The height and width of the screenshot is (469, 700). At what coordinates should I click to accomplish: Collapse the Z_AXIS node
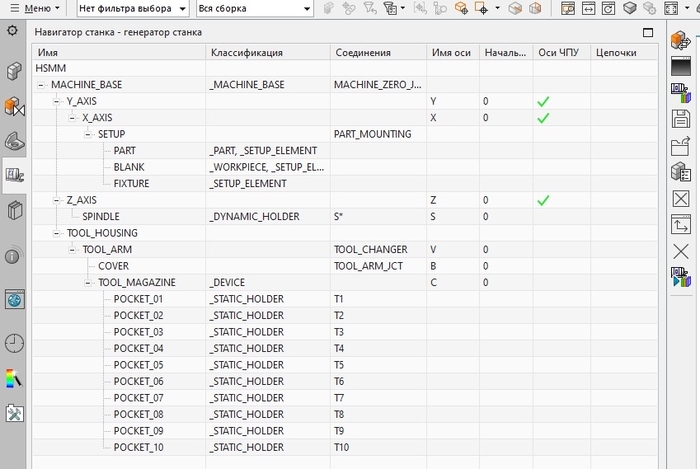[56, 200]
